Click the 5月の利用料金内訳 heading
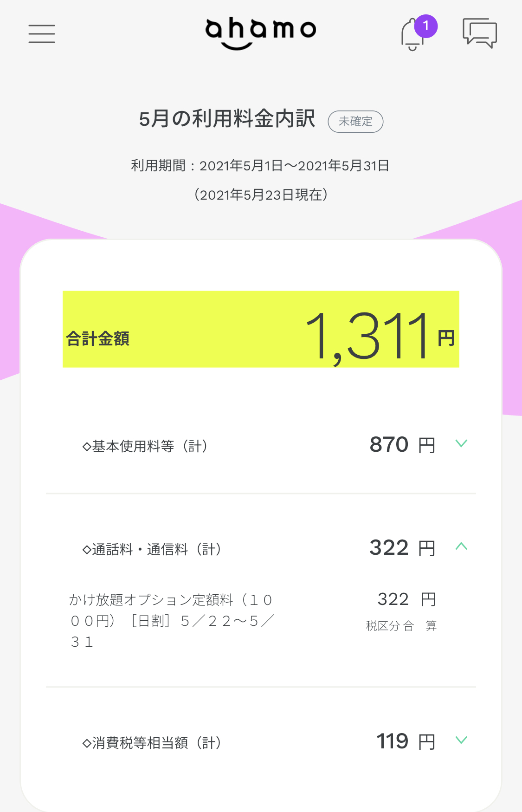 227,119
